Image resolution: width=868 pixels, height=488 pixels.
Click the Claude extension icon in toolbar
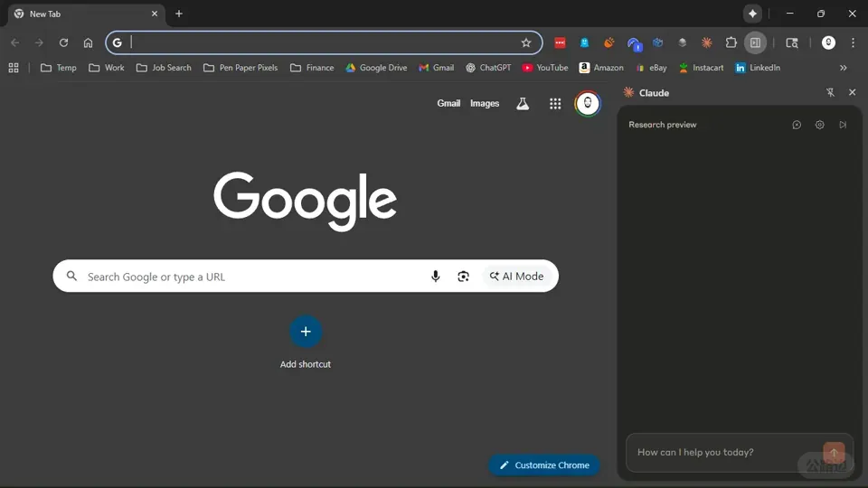pos(706,42)
